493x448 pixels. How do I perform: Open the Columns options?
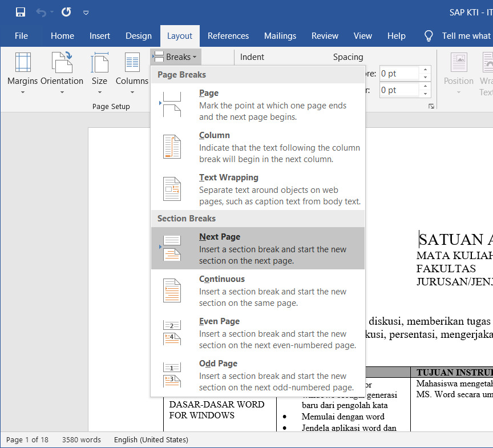pos(132,72)
